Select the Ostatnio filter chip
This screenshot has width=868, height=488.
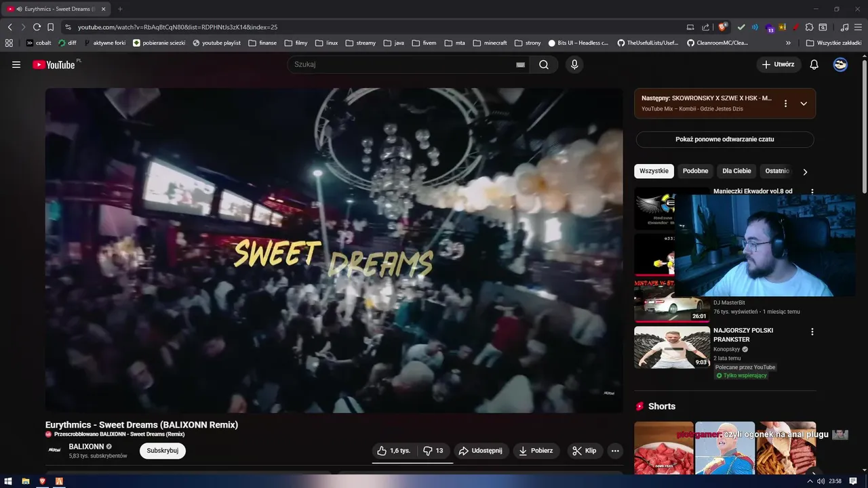tap(777, 171)
